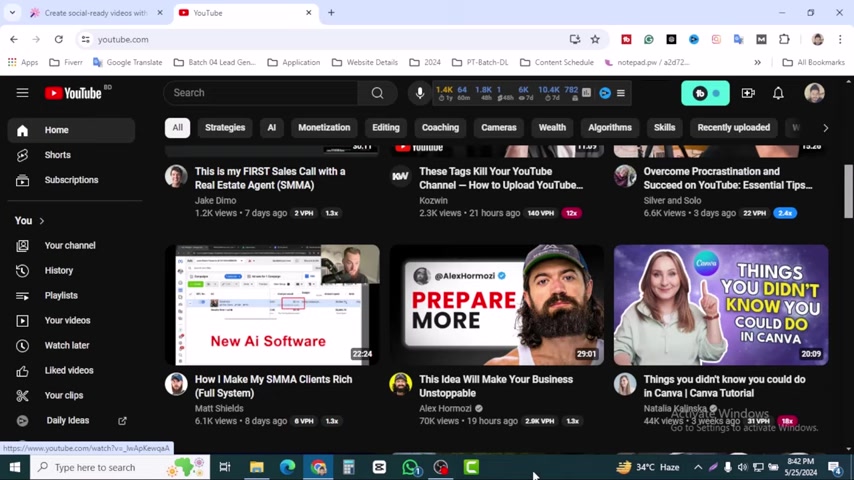
Task: Click the page vertical scrollbar thumb
Action: (x=848, y=191)
